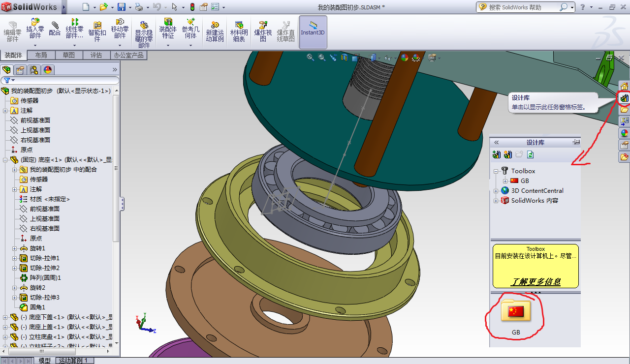The width and height of the screenshot is (630, 364).
Task: Click the New document icon
Action: click(x=86, y=7)
